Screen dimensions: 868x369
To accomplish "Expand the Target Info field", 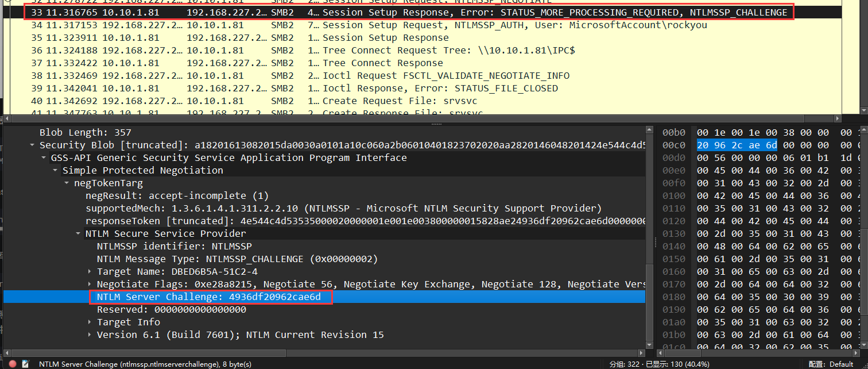I will pos(90,322).
